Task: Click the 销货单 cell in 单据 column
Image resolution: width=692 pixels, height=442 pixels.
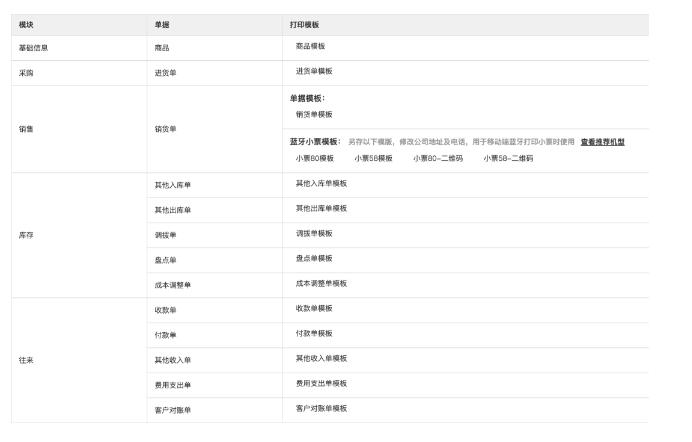Action: 165,129
